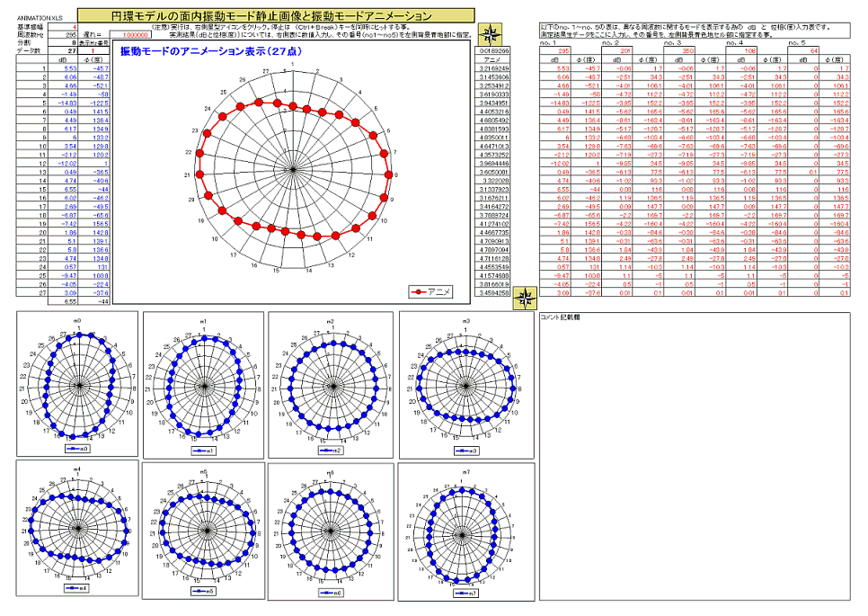The image size is (868, 616).
Task: Click the 基準振幅 value cell
Action: click(x=66, y=27)
